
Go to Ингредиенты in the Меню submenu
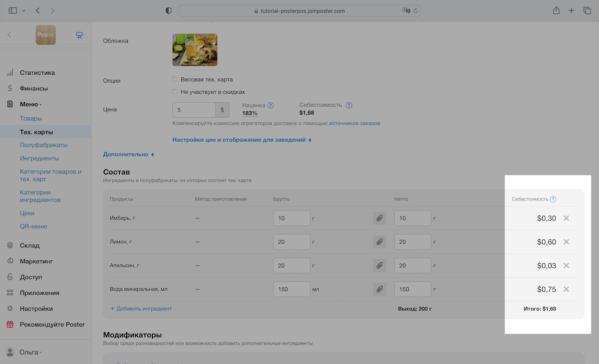click(39, 159)
